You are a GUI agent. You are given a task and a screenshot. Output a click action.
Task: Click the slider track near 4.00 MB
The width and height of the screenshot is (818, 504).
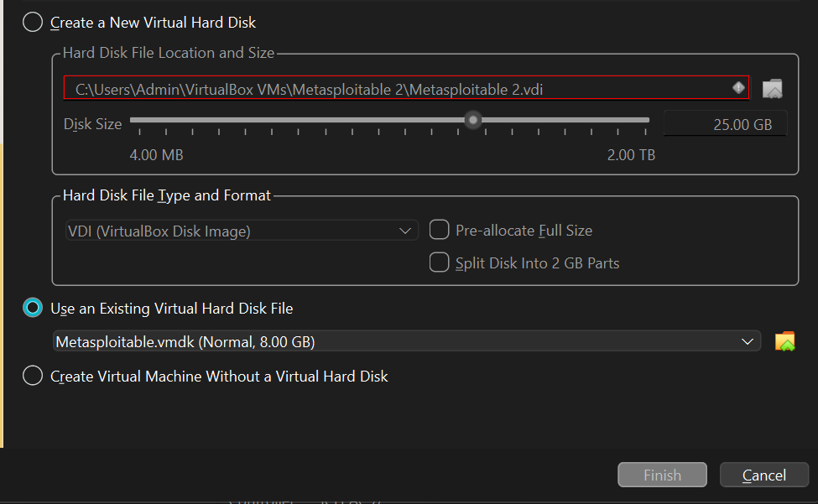(x=140, y=120)
